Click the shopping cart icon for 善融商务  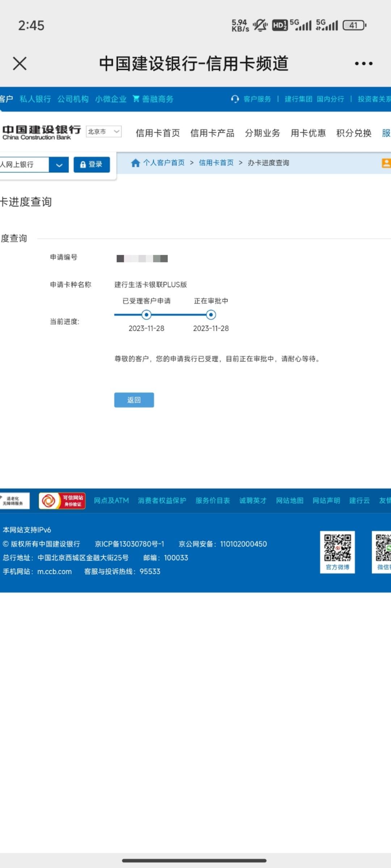pyautogui.click(x=136, y=99)
